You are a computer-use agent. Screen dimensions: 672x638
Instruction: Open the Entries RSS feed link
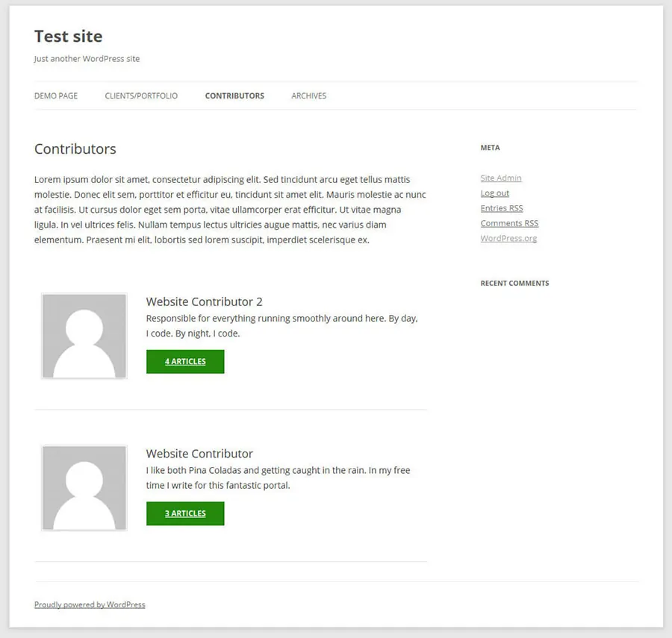(x=502, y=208)
